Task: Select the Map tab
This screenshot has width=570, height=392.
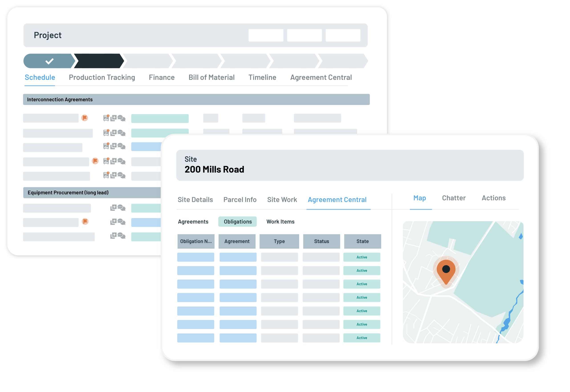Action: [420, 198]
